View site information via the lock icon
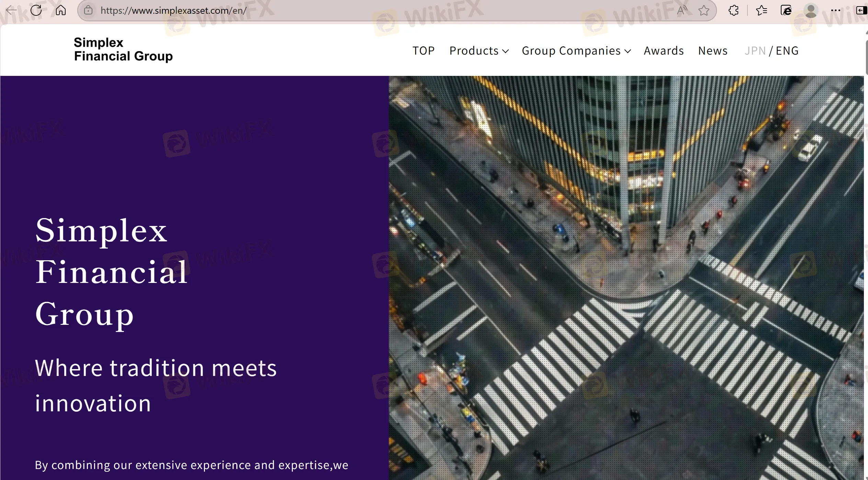The image size is (868, 480). click(x=88, y=10)
